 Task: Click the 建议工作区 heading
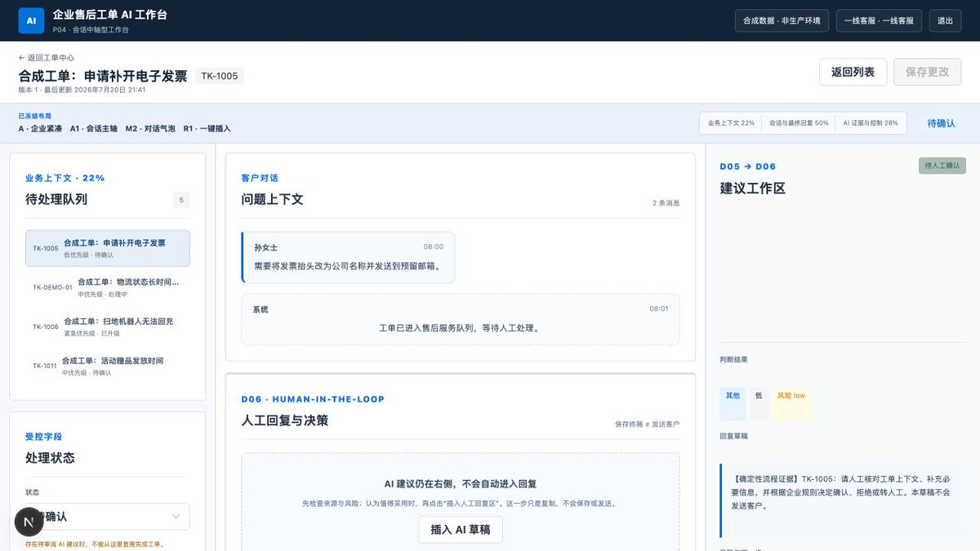click(x=752, y=189)
